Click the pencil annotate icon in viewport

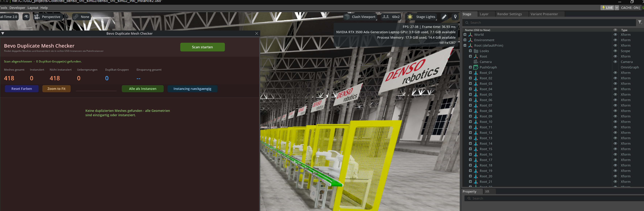click(x=444, y=17)
